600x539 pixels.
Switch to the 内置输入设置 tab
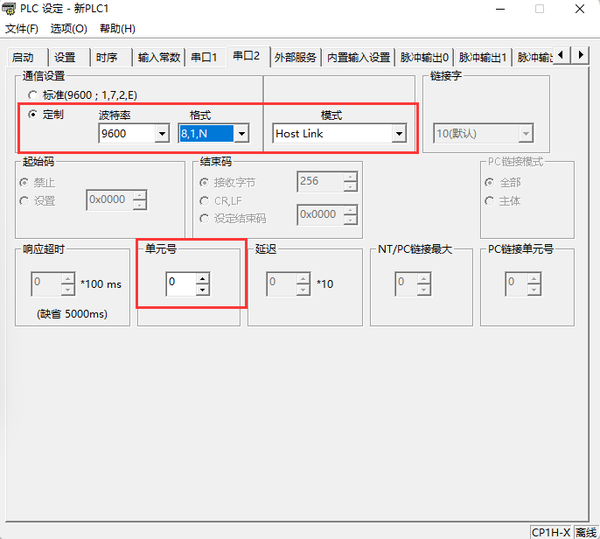pos(359,58)
